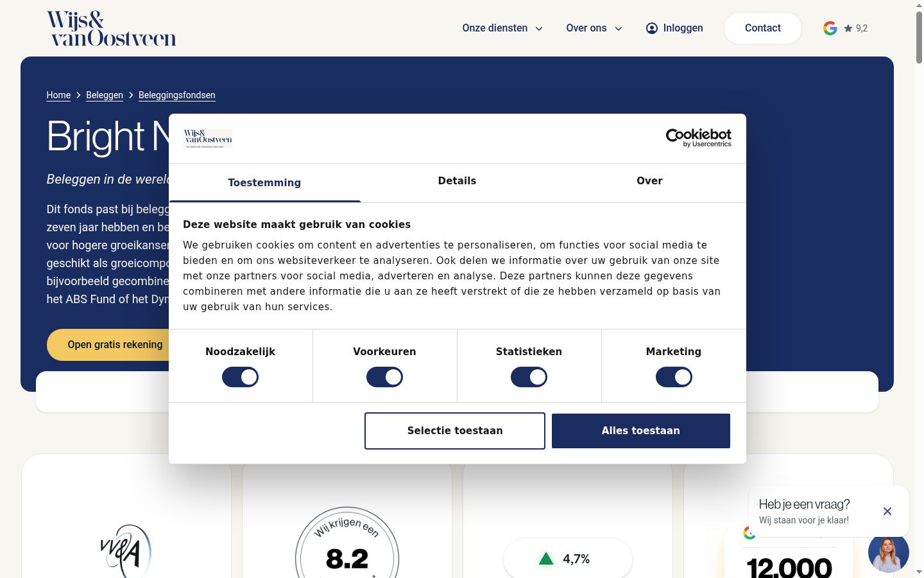The width and height of the screenshot is (924, 578).
Task: Turn off the Statistieken cookies switch
Action: pyautogui.click(x=529, y=377)
